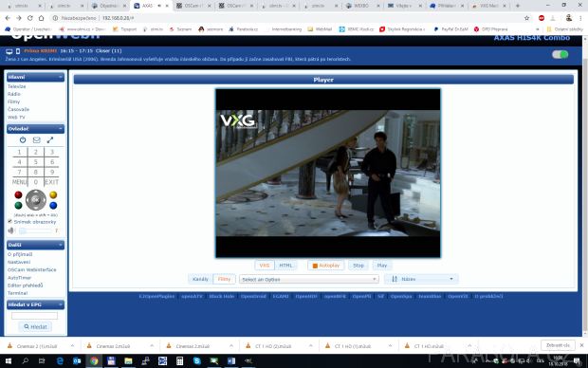Click the yellow remote color button
This screenshot has width=588, height=368.
pos(53,194)
